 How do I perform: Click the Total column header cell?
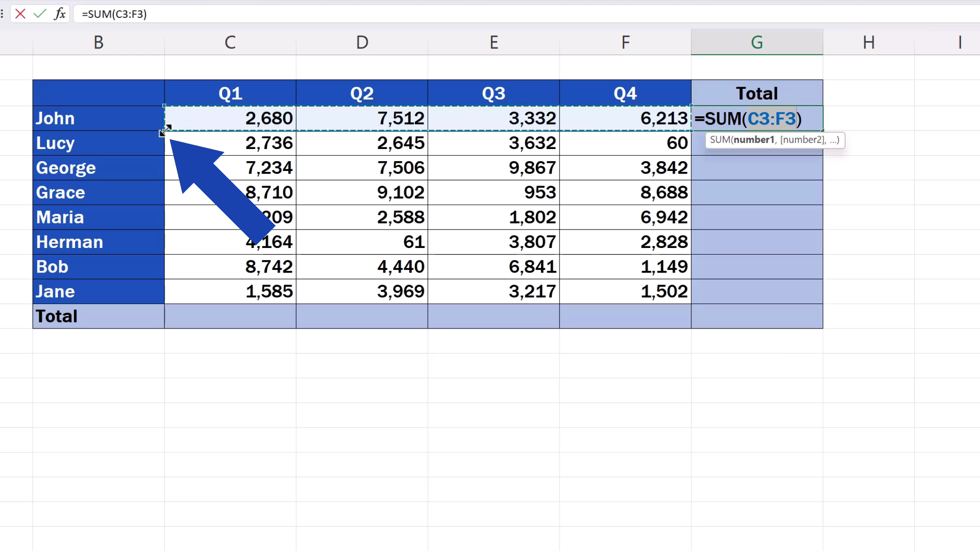[x=757, y=92]
